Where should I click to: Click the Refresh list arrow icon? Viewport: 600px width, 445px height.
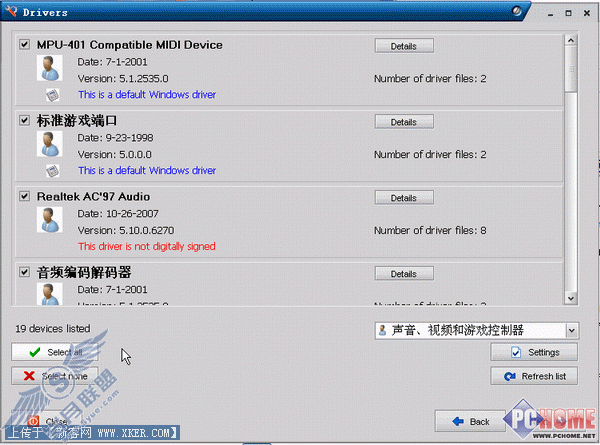(x=510, y=377)
